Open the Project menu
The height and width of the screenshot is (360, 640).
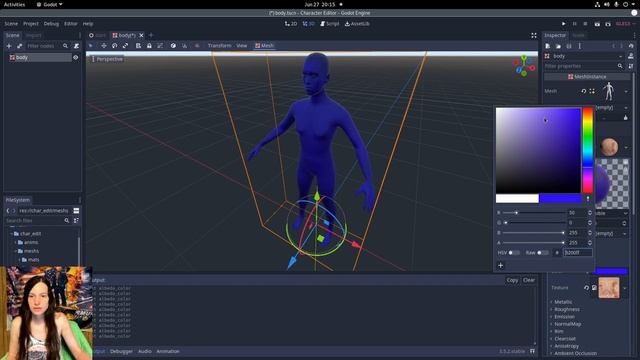pos(31,24)
